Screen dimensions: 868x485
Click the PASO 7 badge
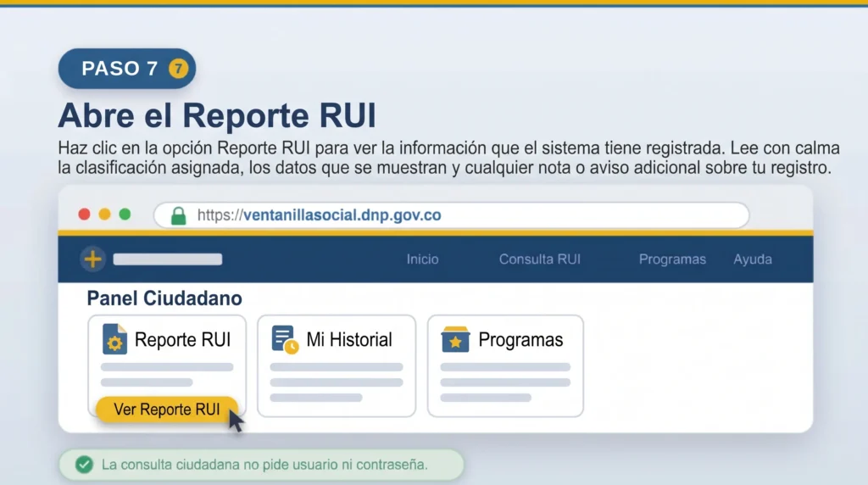point(127,69)
